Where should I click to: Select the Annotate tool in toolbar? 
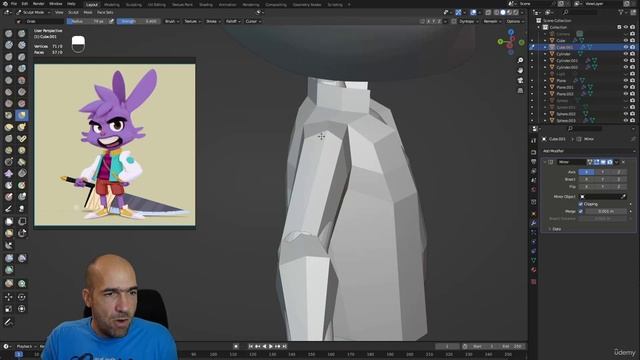9,322
